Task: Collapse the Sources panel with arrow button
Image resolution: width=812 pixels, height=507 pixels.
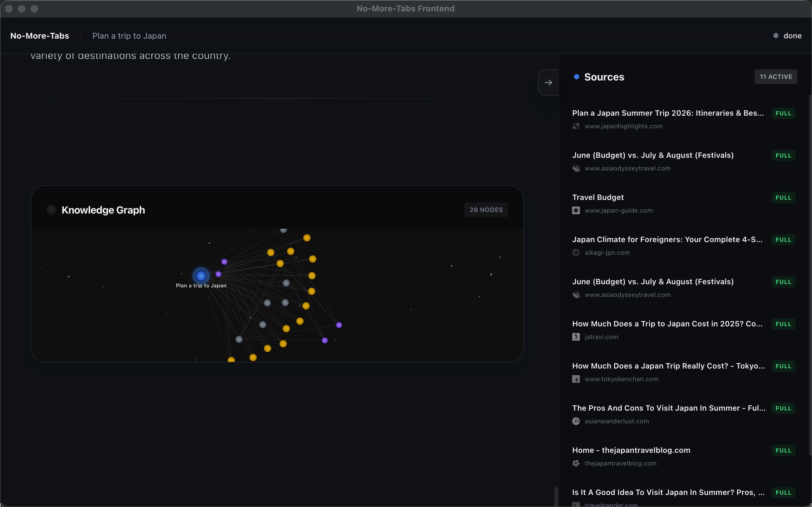Action: pyautogui.click(x=548, y=82)
